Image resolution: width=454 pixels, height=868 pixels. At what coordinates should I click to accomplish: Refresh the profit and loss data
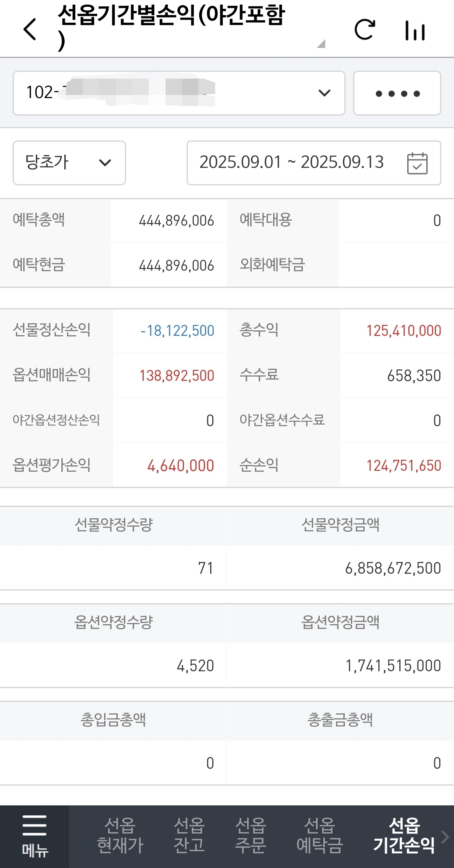[364, 29]
